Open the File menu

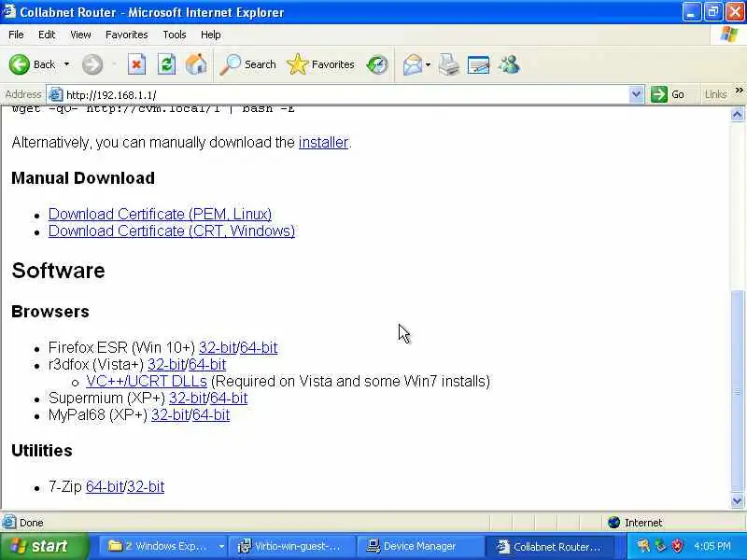click(x=16, y=35)
